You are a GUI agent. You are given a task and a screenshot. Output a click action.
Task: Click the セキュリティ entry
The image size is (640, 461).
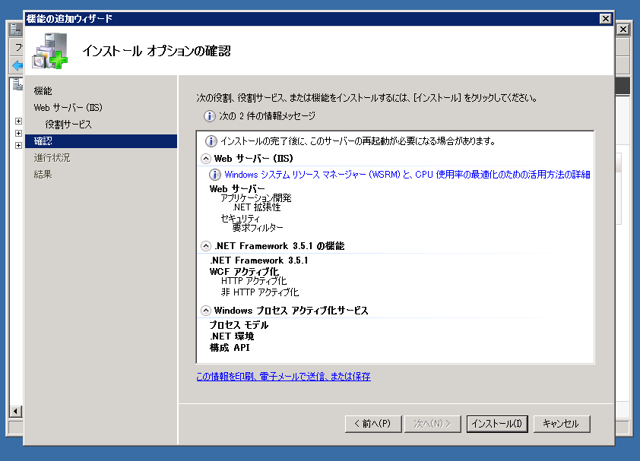[x=240, y=218]
